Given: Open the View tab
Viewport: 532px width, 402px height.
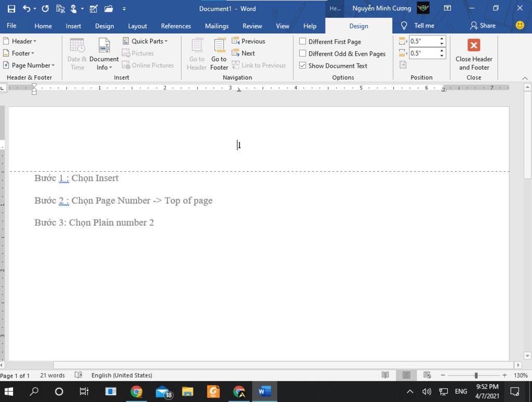Looking at the screenshot, I should coord(282,26).
